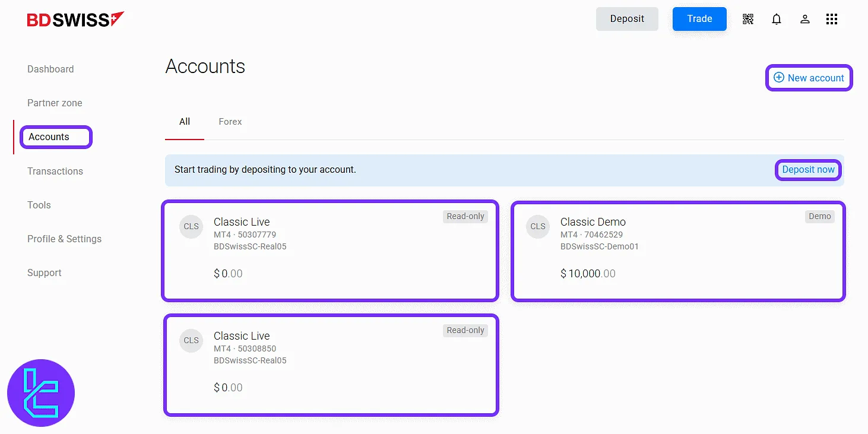Image resolution: width=868 pixels, height=434 pixels.
Task: Click CLS avatar of account 50307779
Action: pyautogui.click(x=191, y=227)
